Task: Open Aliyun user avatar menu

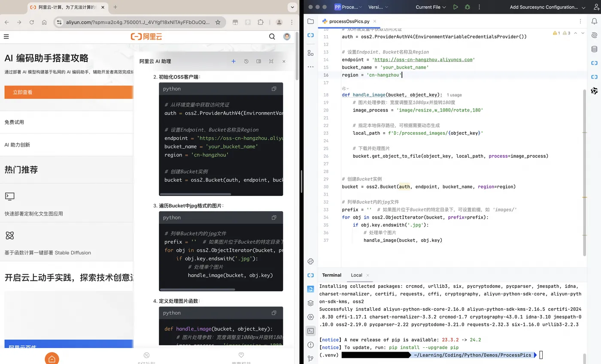Action: click(x=287, y=37)
